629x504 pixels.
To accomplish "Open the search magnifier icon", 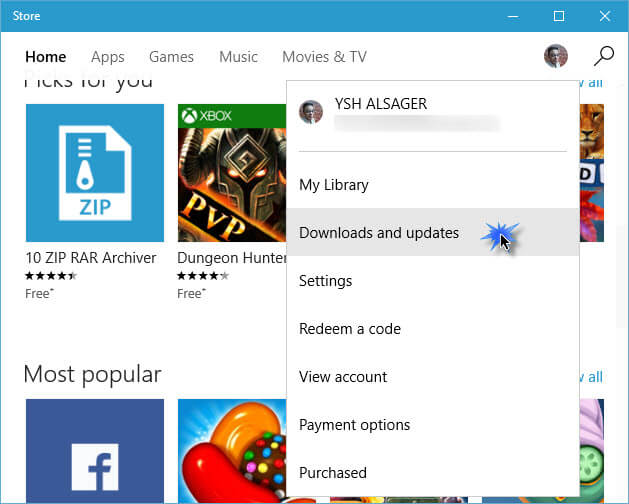I will [604, 56].
